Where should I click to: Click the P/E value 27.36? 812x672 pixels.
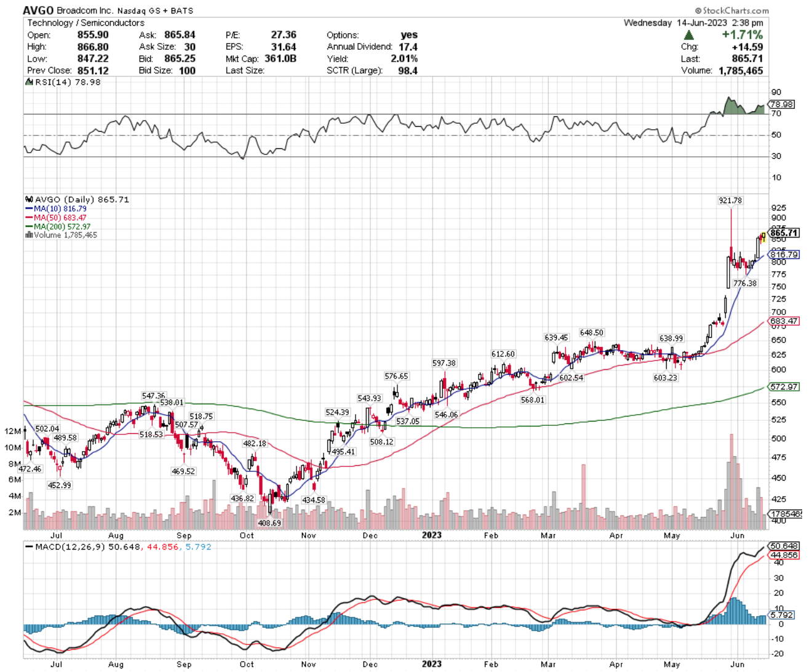click(284, 35)
